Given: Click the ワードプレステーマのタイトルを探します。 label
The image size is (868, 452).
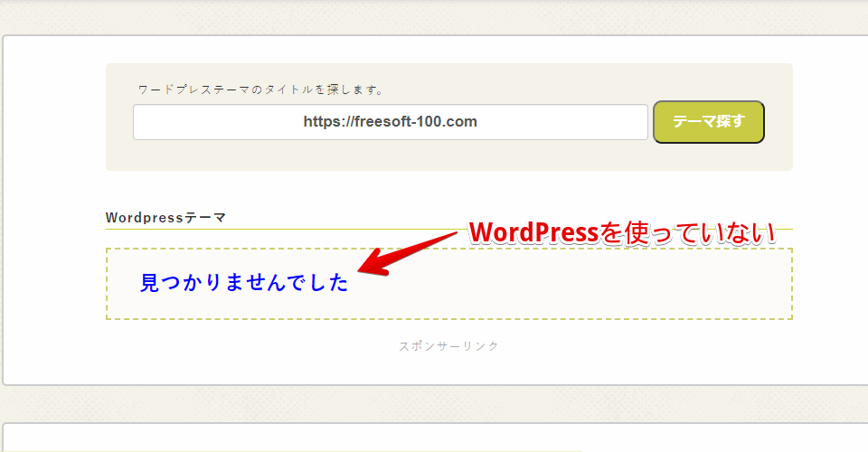Looking at the screenshot, I should (260, 89).
